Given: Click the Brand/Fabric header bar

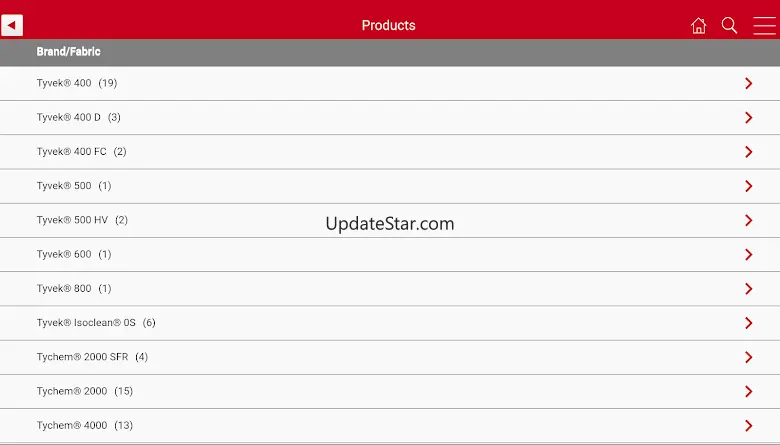Looking at the screenshot, I should [390, 52].
